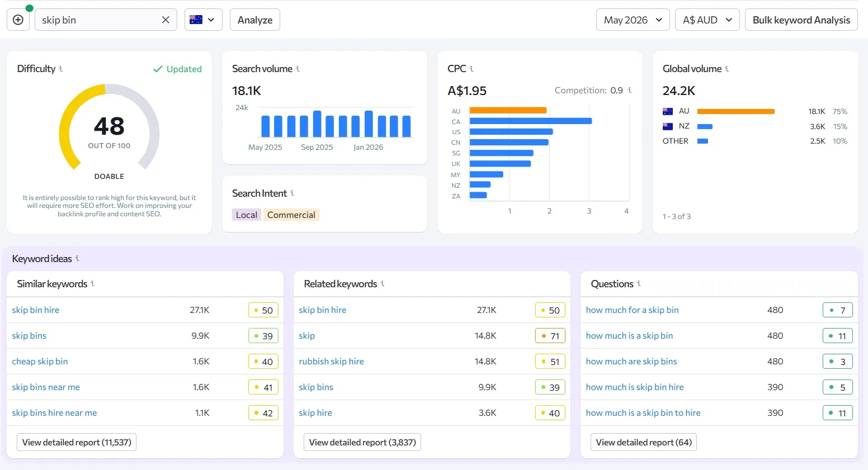Open the A$ AUD currency dropdown
The height and width of the screenshot is (470, 868).
(x=707, y=20)
